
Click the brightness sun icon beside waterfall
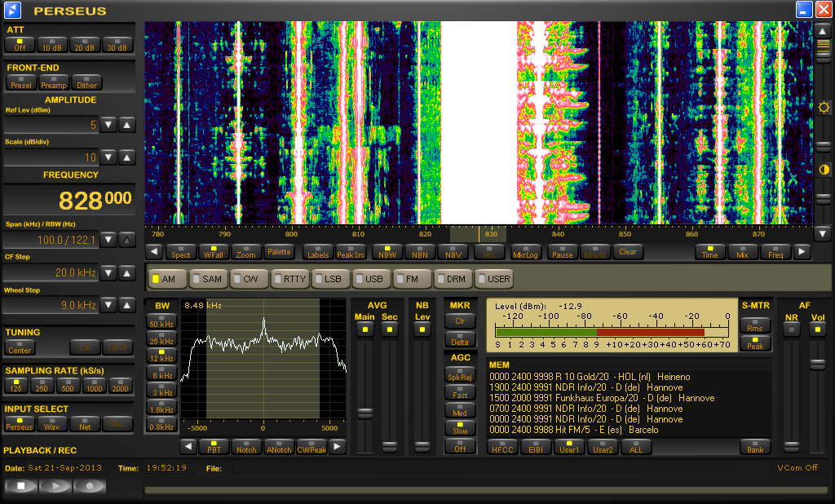click(x=824, y=107)
